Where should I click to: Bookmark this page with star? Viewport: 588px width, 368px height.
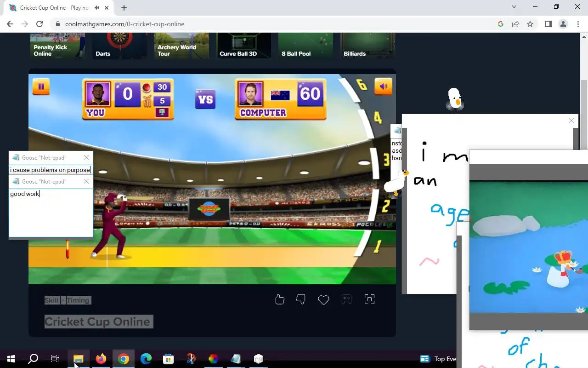point(530,24)
